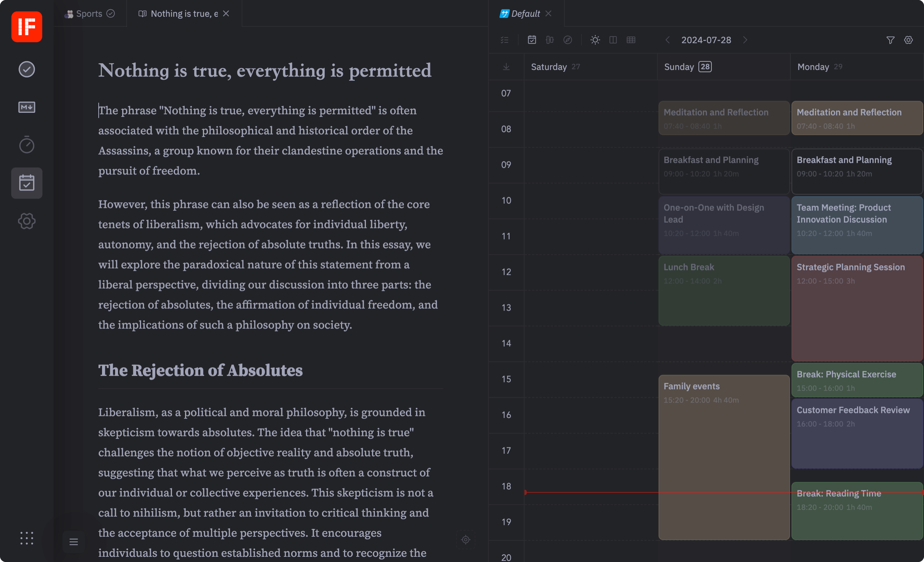
Task: Open the timer sidebar icon
Action: tap(27, 145)
